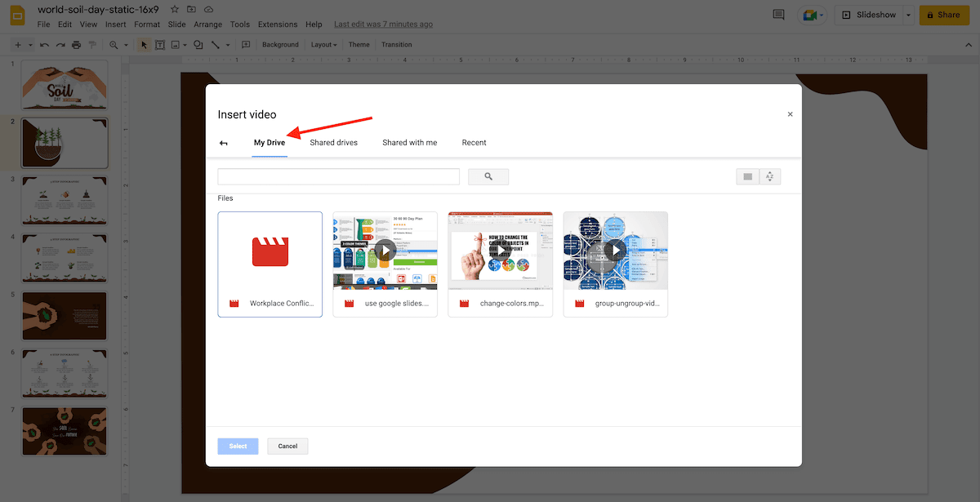Select the 'use google slides' video
980x502 pixels.
click(385, 264)
